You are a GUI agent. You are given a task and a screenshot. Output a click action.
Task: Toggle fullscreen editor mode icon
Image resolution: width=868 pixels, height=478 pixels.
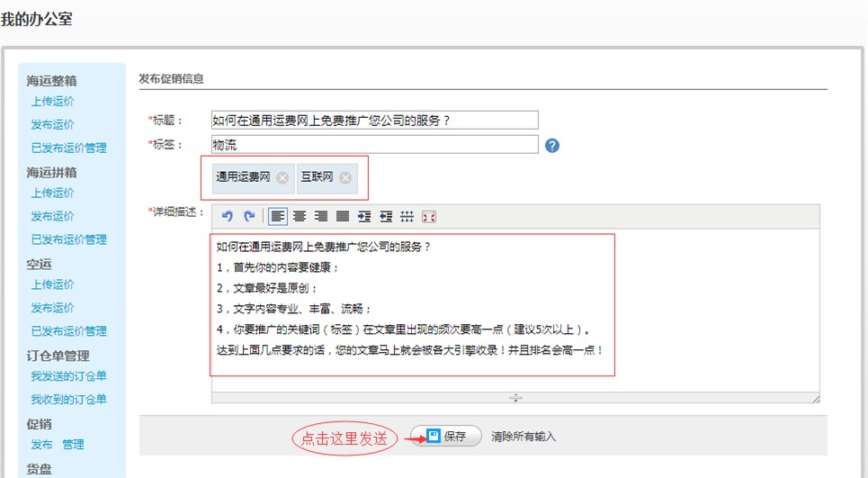point(429,216)
